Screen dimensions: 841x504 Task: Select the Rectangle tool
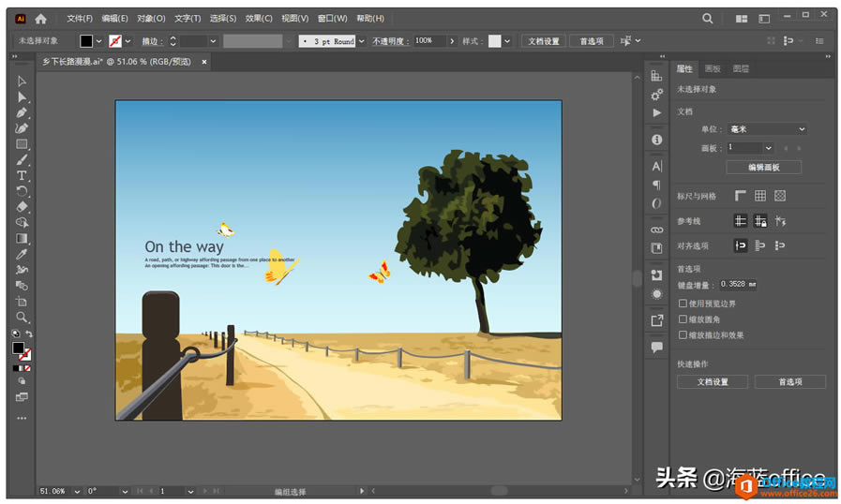click(22, 143)
